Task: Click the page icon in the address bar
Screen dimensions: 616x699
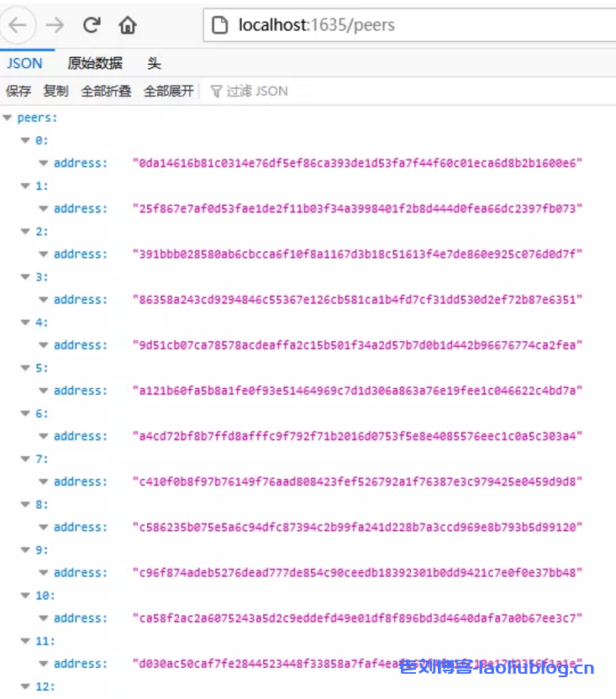Action: tap(220, 25)
